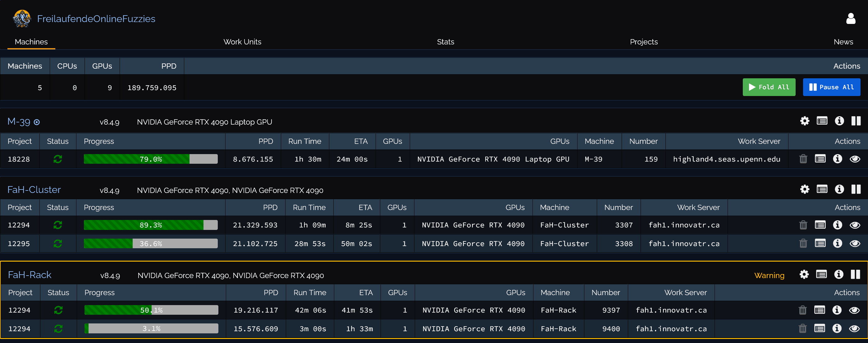Dump work unit 9400 with trash icon
868x343 pixels.
click(802, 328)
